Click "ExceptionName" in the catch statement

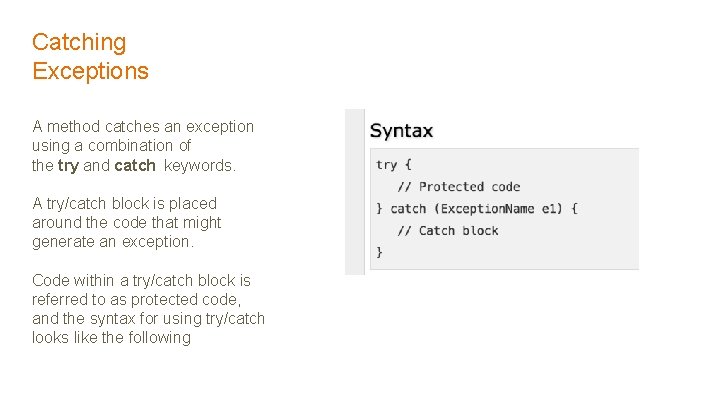pos(488,209)
